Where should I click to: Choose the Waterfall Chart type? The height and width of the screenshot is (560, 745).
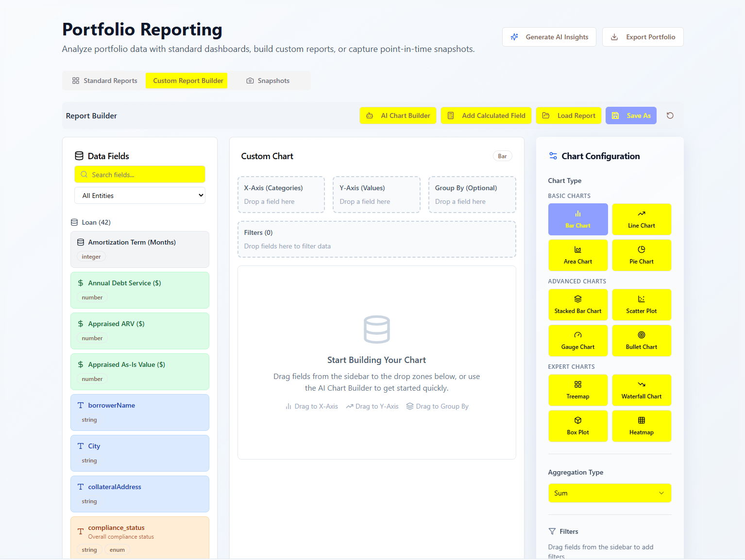pyautogui.click(x=641, y=390)
